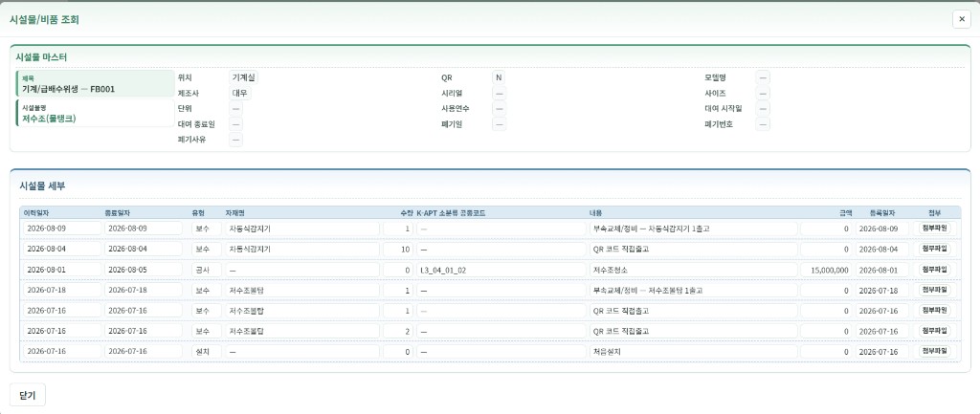Select the 시설물명 field 저수조(물탱크)
The height and width of the screenshot is (414, 980).
[95, 113]
